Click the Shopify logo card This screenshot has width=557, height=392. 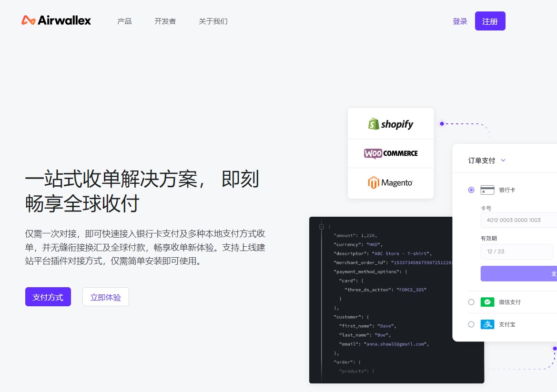click(x=391, y=123)
